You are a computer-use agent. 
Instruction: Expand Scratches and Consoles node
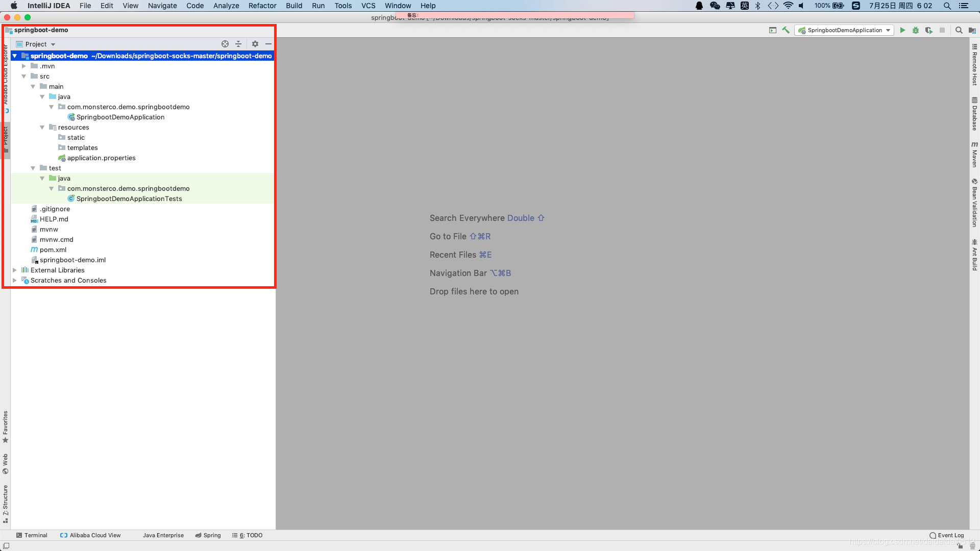tap(15, 280)
